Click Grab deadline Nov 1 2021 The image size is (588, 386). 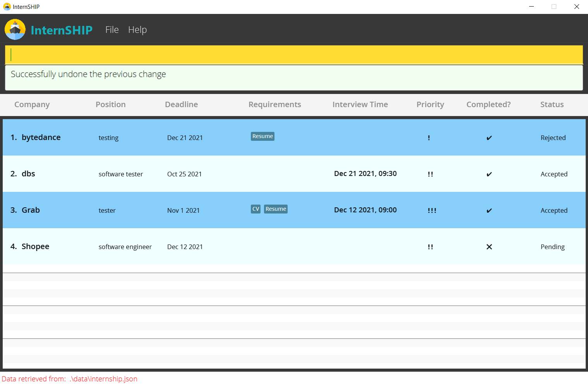(183, 210)
